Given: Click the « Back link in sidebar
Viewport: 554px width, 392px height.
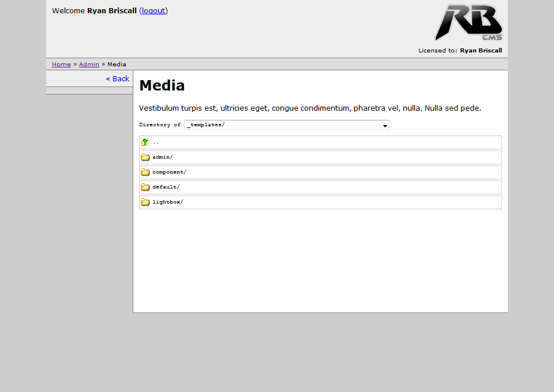Looking at the screenshot, I should point(118,79).
